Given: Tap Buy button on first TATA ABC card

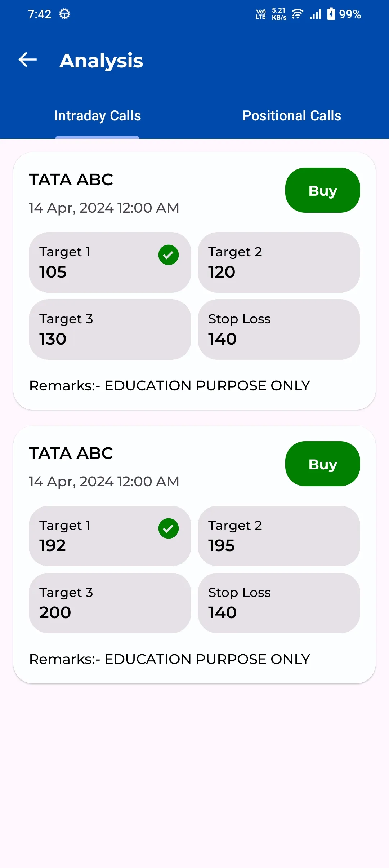Looking at the screenshot, I should pos(323,190).
